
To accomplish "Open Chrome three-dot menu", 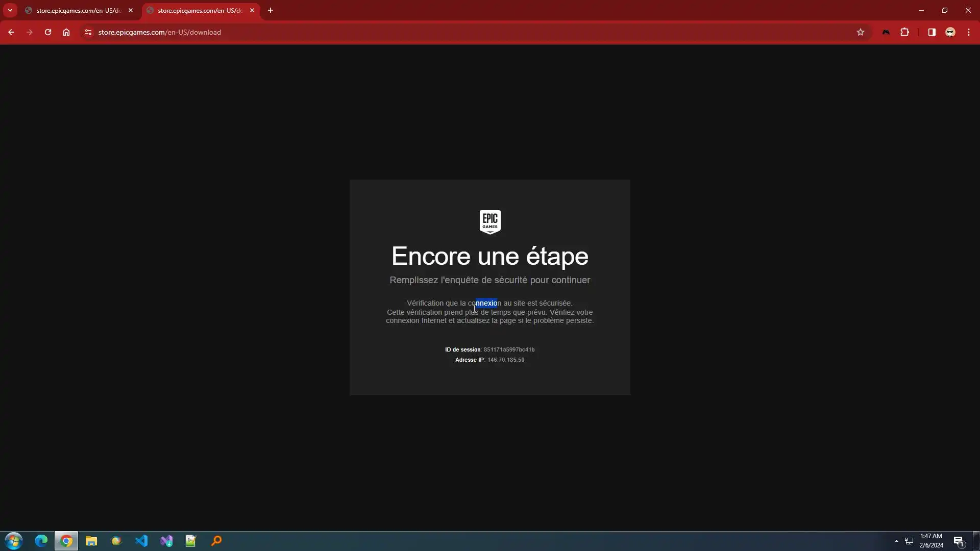I will click(969, 32).
